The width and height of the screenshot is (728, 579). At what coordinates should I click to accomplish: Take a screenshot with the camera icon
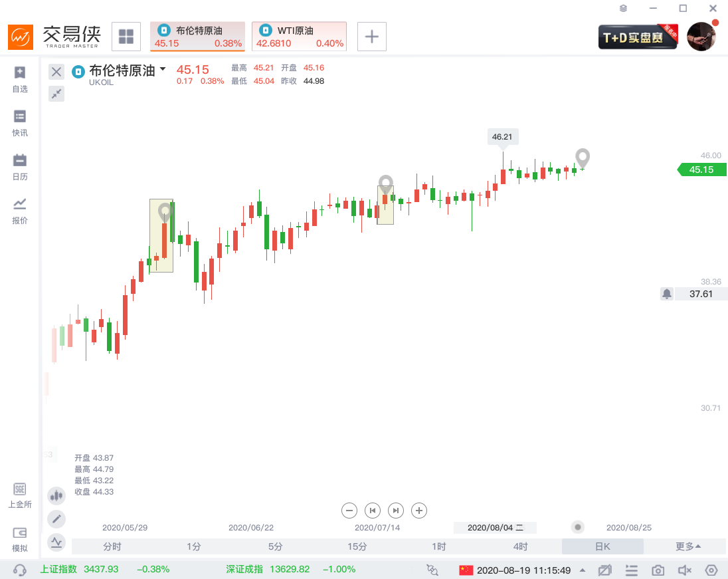[x=658, y=570]
